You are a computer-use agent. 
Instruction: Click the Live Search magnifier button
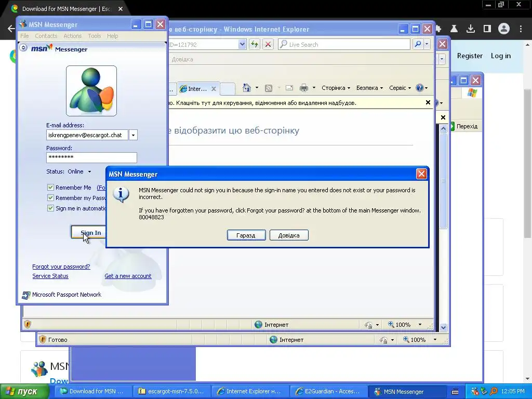pos(418,44)
